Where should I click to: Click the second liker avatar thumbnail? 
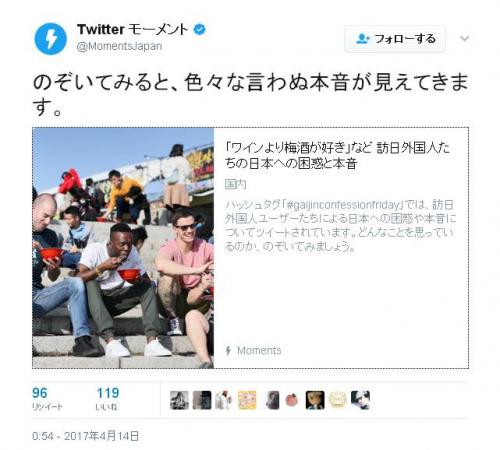click(202, 400)
